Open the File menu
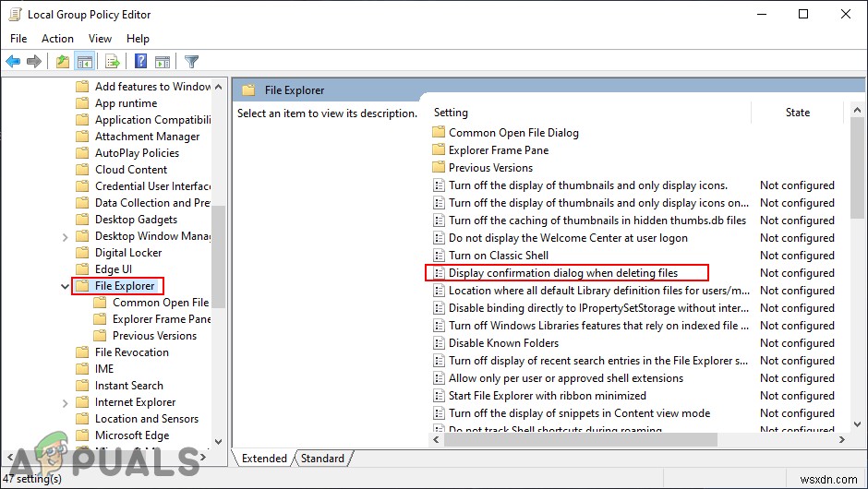Image resolution: width=868 pixels, height=489 pixels. 18,38
